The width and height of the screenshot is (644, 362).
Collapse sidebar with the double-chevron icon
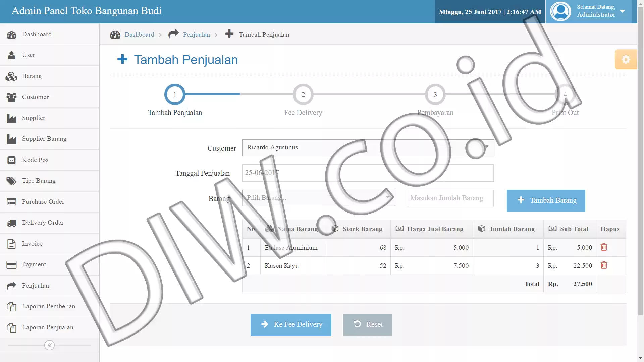coord(49,345)
